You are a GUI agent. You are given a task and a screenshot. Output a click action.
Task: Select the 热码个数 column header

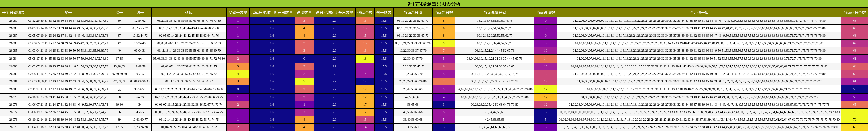click(365, 13)
